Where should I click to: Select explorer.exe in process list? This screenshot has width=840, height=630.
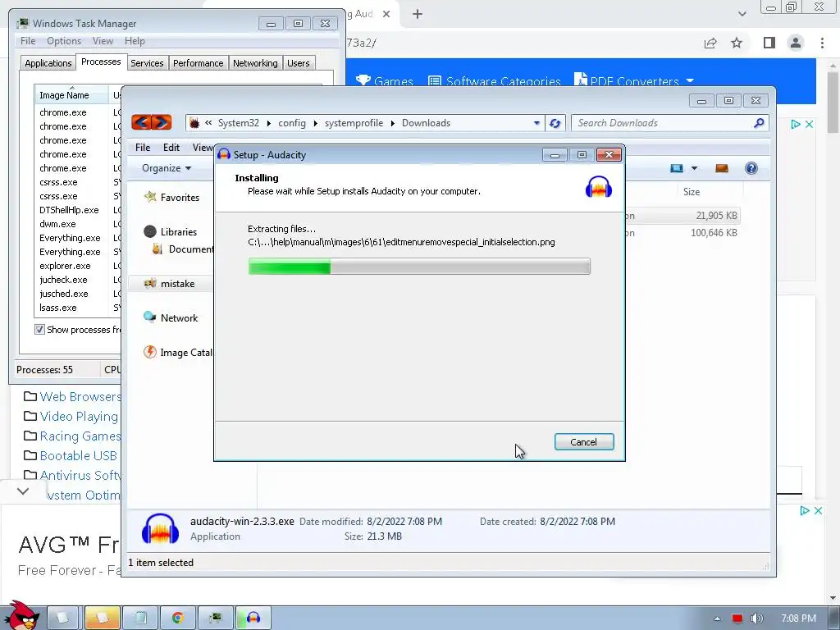[x=65, y=266]
